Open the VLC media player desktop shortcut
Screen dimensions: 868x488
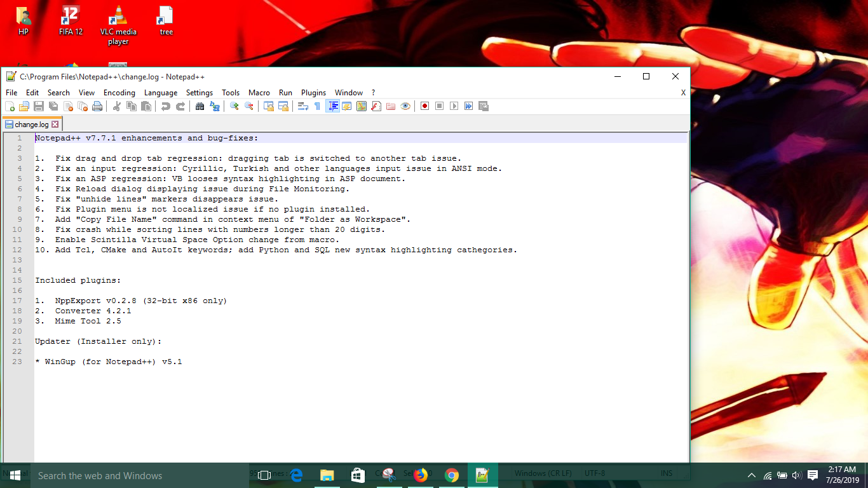point(118,25)
